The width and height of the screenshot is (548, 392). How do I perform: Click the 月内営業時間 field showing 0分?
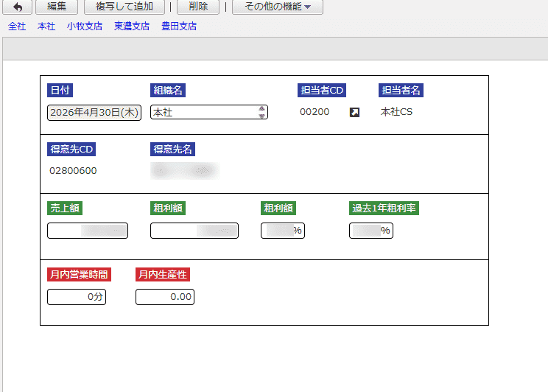coord(77,297)
